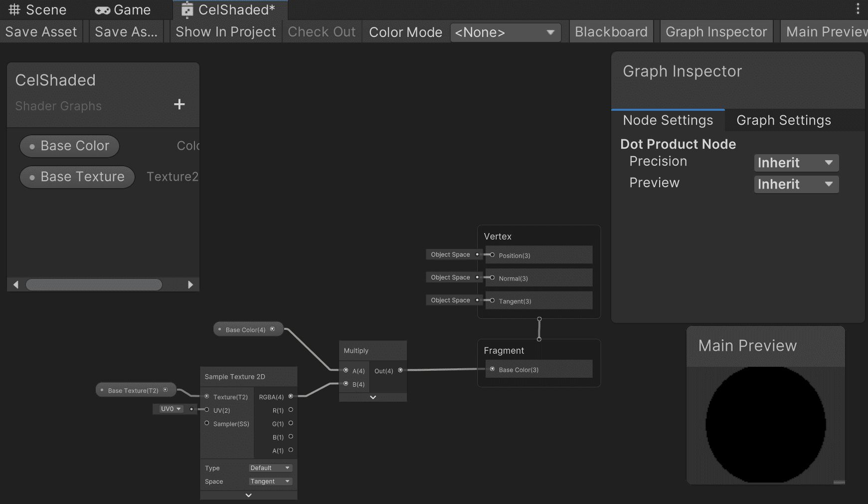The height and width of the screenshot is (504, 868).
Task: Toggle the Graph Inspector panel
Action: pos(716,31)
